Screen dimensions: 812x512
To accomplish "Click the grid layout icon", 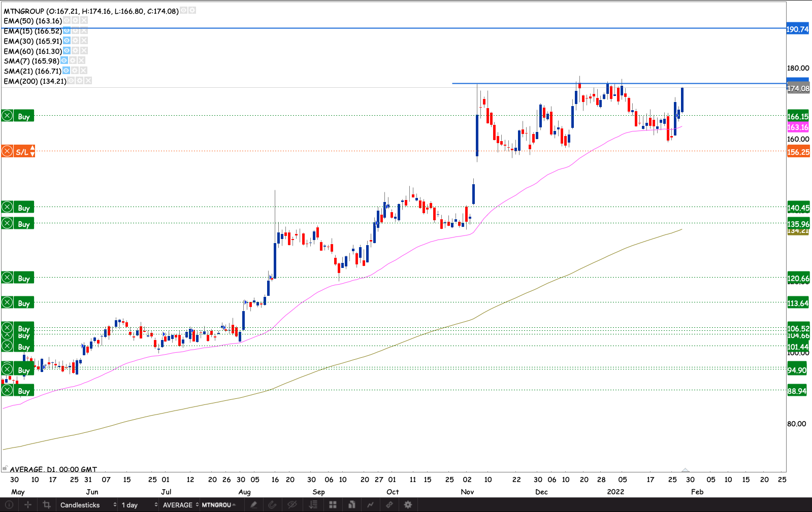I will (333, 504).
